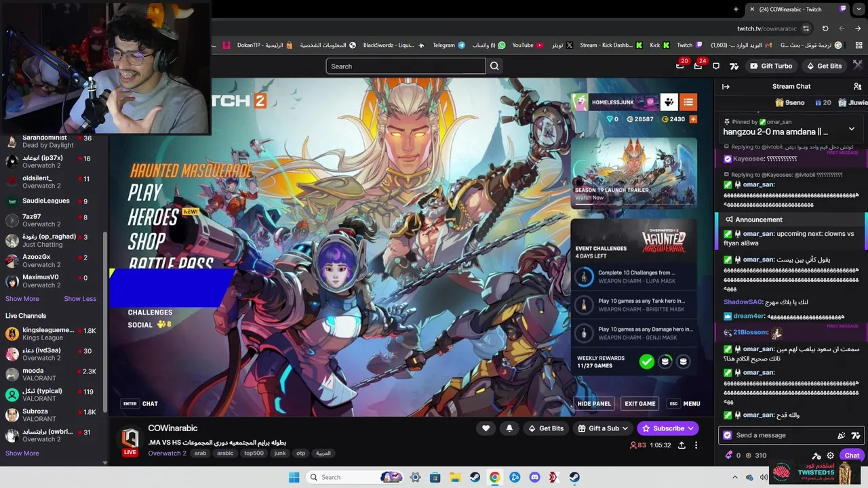Click the heart follow button
The height and width of the screenshot is (488, 868).
click(486, 428)
